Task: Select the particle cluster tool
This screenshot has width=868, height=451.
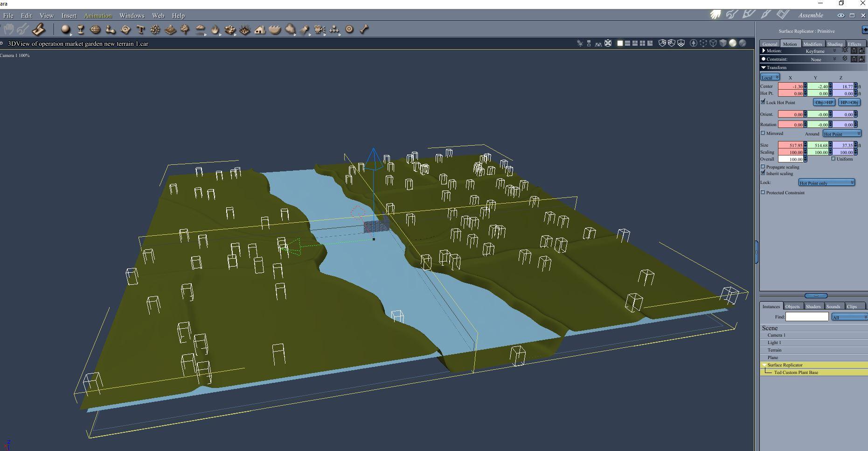Action: (x=155, y=29)
